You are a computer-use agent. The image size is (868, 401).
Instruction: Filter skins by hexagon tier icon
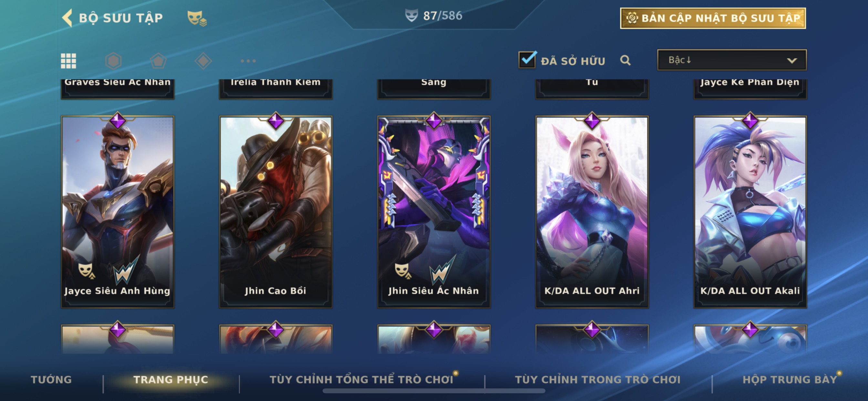click(113, 61)
